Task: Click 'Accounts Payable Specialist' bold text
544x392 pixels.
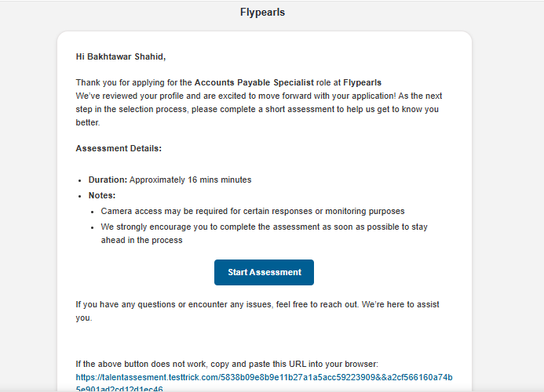Action: (x=254, y=82)
